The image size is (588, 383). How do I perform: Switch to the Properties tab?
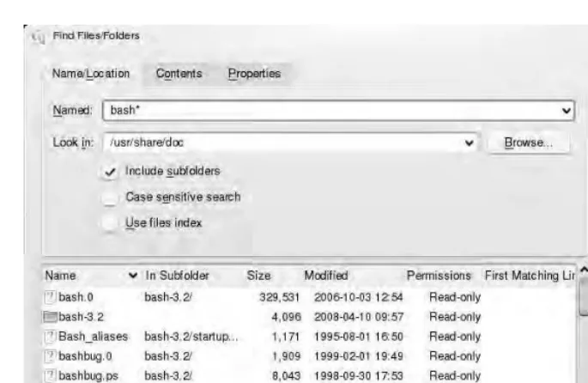click(254, 74)
